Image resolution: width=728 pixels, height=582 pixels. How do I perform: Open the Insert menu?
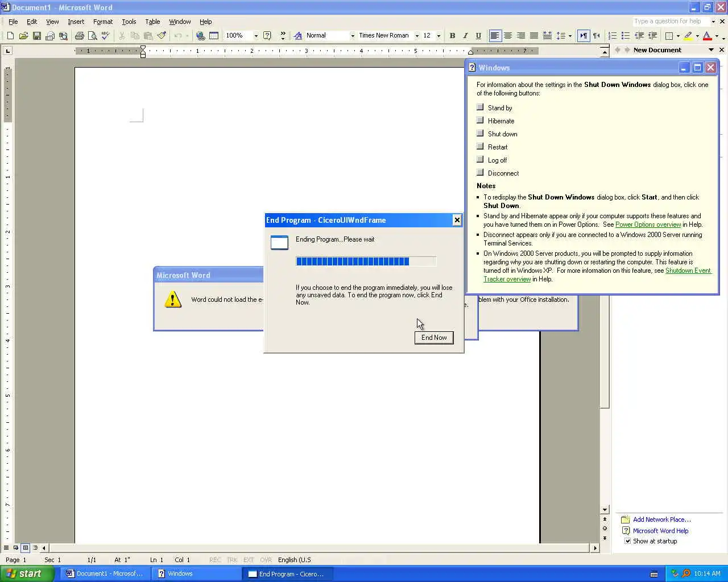(x=76, y=22)
